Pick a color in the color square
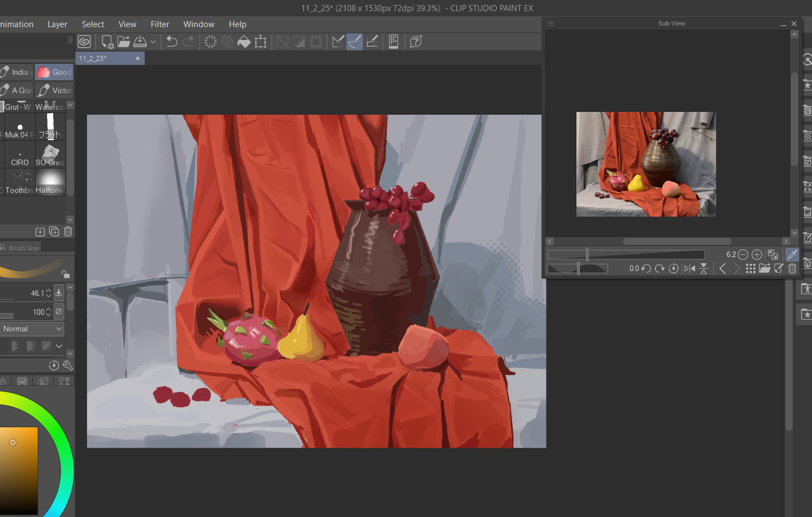 19,471
